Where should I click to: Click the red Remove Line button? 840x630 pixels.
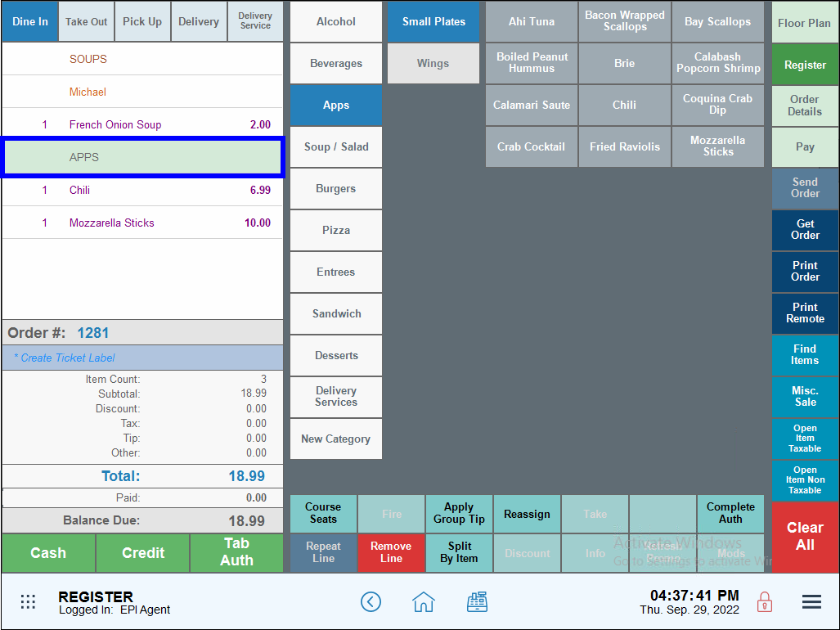(x=391, y=553)
